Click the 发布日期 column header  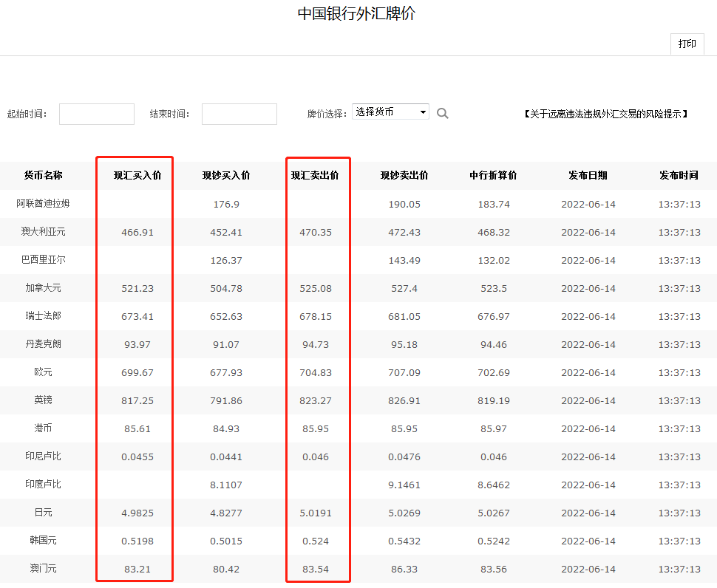588,176
